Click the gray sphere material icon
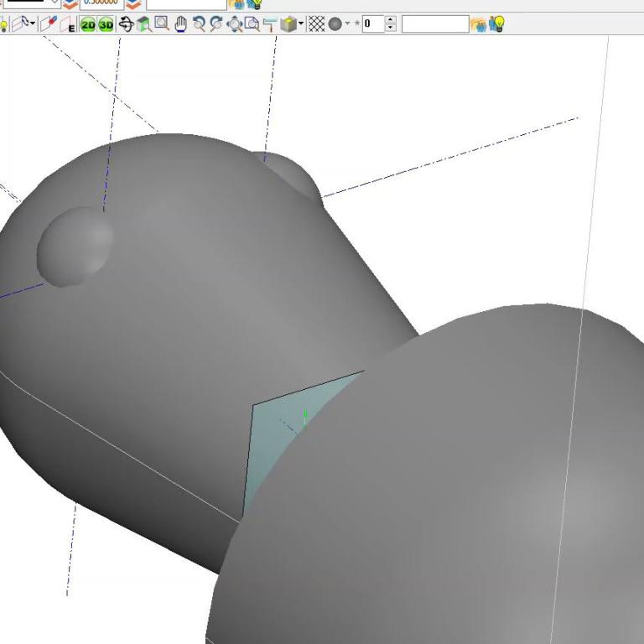Image resolution: width=644 pixels, height=644 pixels. (x=335, y=24)
